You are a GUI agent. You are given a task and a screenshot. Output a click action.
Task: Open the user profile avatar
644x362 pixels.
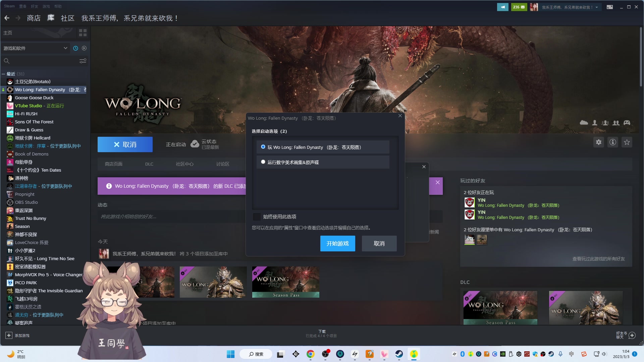tap(534, 7)
